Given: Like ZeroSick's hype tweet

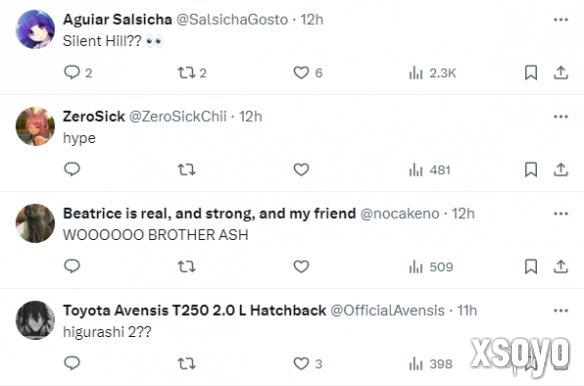Looking at the screenshot, I should click(301, 170).
